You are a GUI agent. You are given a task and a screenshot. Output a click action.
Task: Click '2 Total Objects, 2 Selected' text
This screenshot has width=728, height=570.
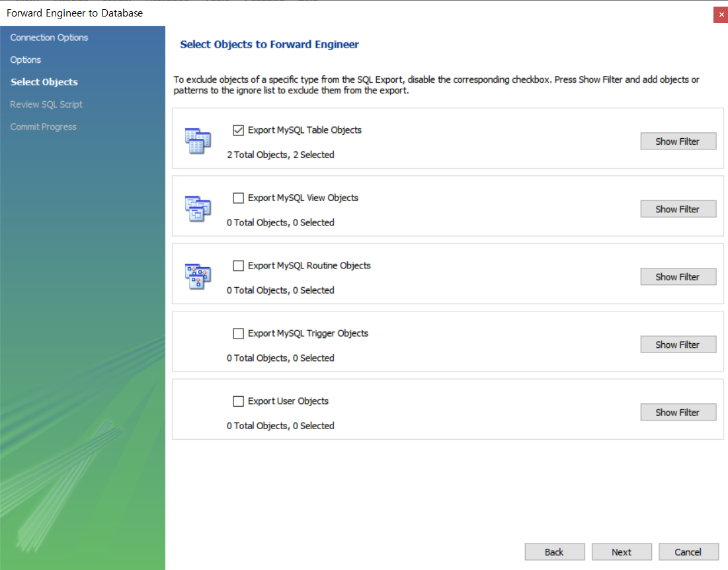280,155
